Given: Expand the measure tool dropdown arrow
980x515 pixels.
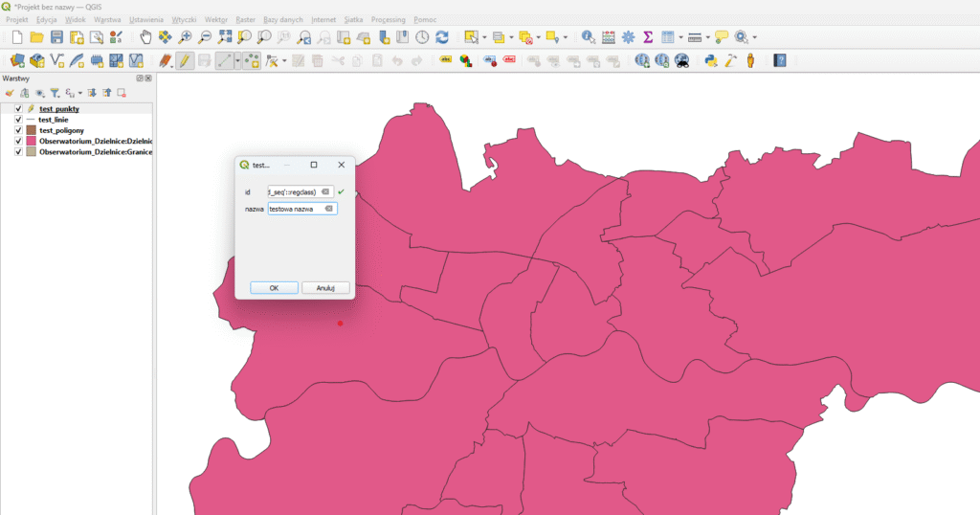Looking at the screenshot, I should tap(707, 37).
